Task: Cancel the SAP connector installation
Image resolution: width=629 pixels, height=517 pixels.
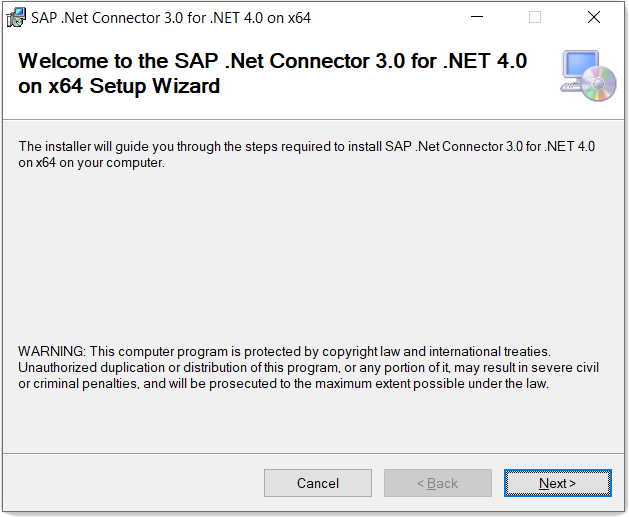Action: (318, 483)
